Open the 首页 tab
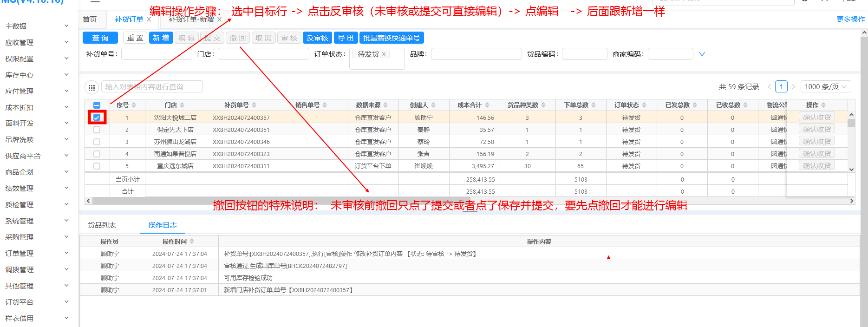 point(90,20)
